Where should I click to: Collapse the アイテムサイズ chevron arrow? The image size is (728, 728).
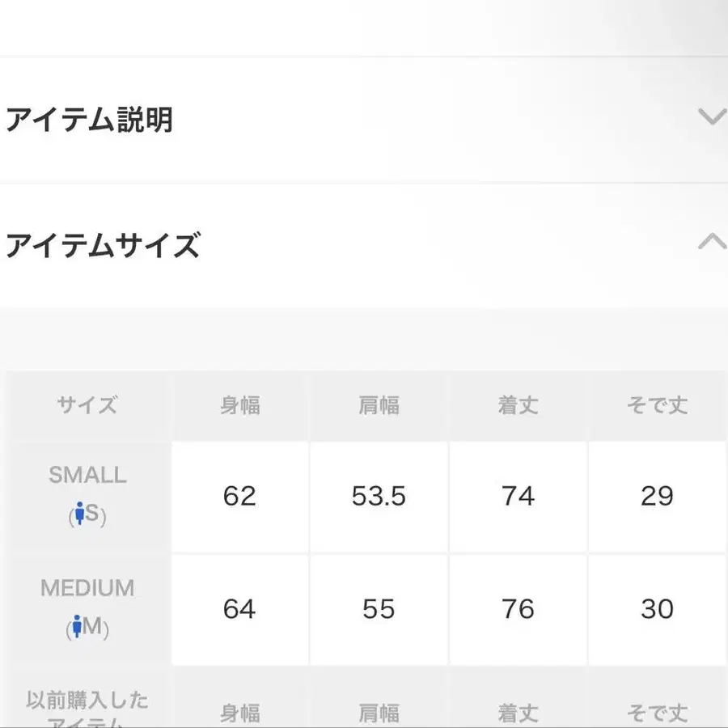tap(713, 241)
